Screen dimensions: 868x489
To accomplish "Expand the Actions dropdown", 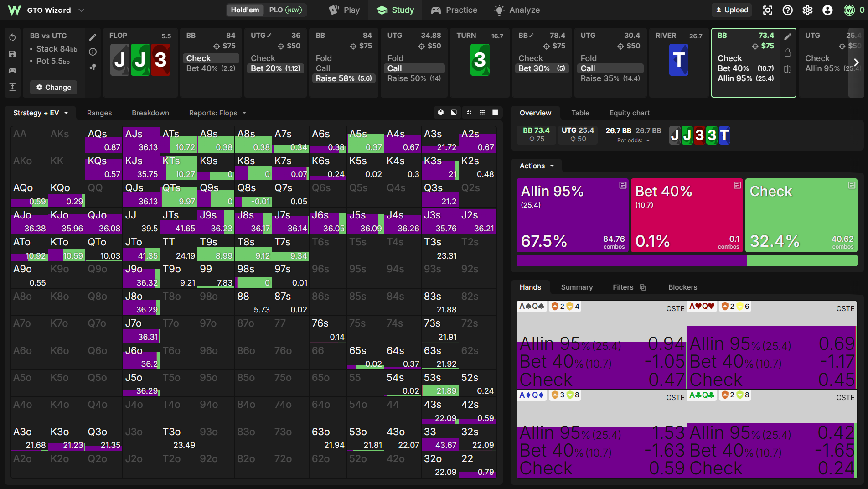I will [537, 166].
